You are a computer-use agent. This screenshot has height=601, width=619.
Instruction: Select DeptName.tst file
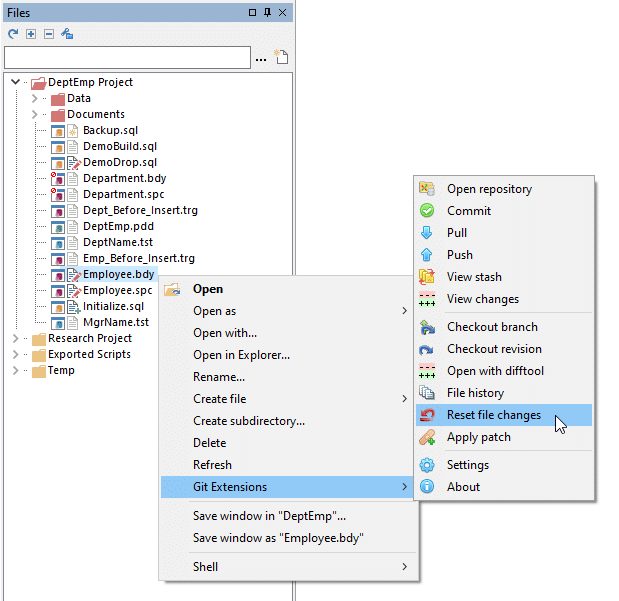[x=118, y=242]
